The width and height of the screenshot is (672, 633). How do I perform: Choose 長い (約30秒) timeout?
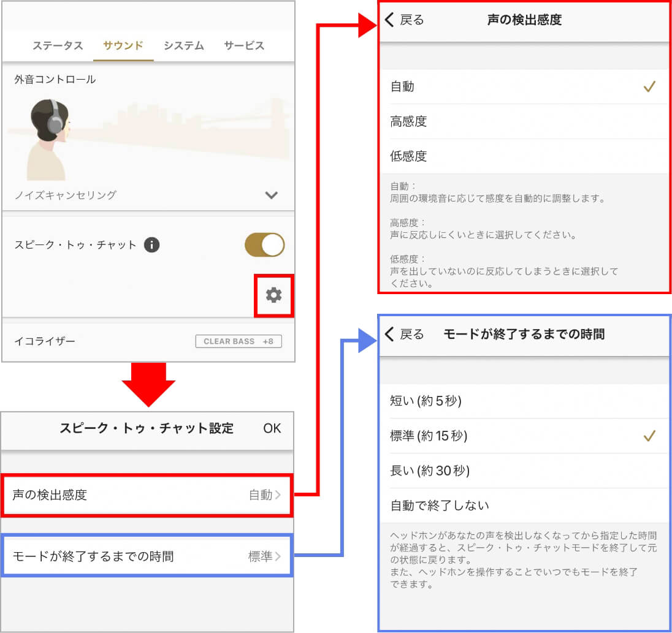522,471
